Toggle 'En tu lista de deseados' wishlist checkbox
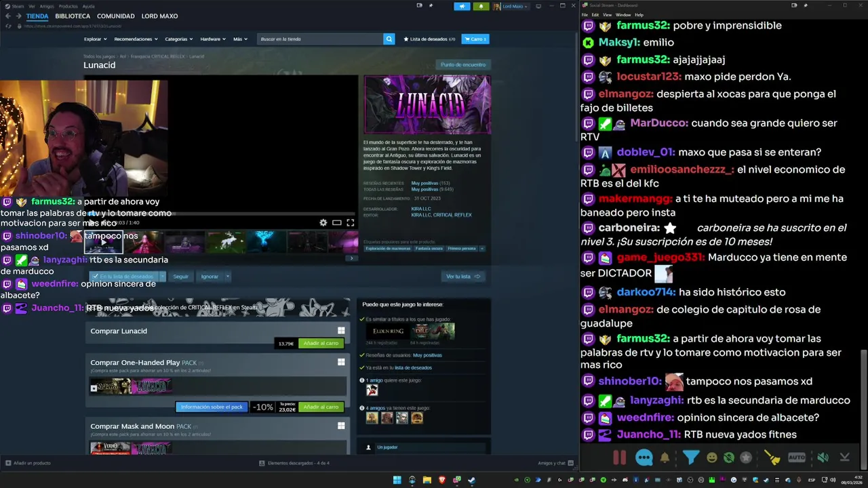The image size is (868, 488). pos(96,277)
